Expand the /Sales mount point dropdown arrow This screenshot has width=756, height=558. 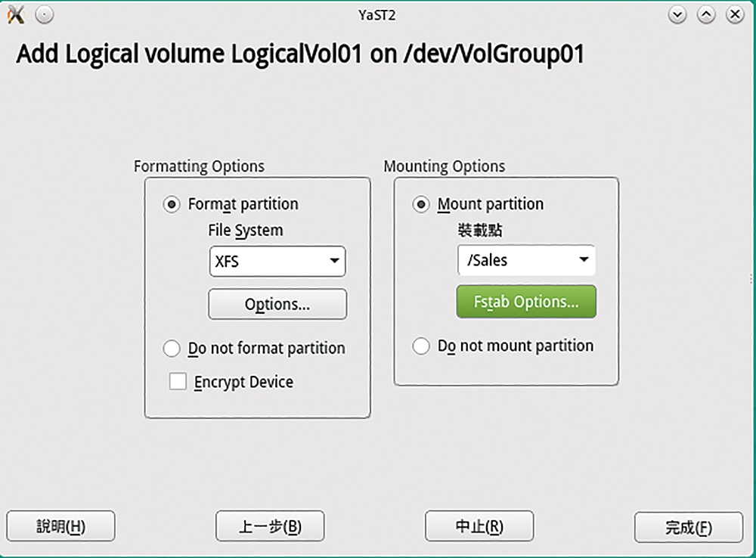coord(584,260)
